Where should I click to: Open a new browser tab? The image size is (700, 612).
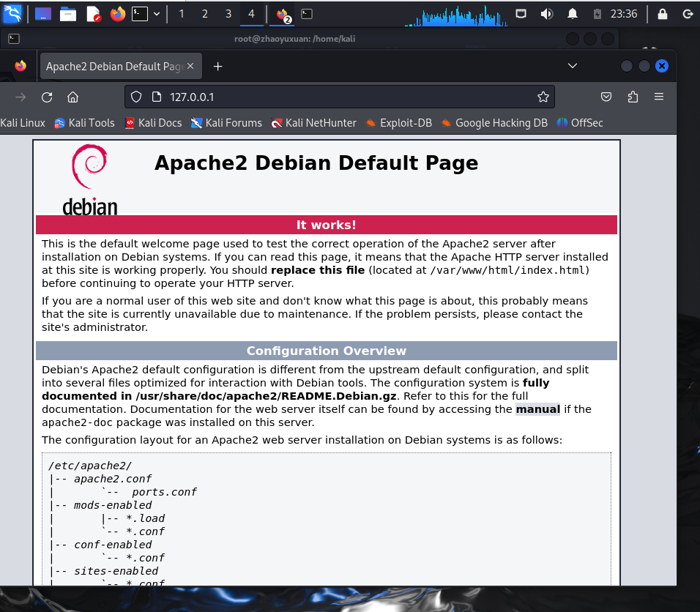tap(217, 67)
